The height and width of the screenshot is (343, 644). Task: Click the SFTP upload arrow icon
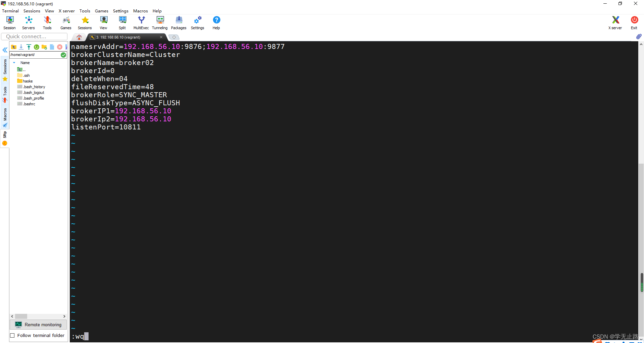29,47
